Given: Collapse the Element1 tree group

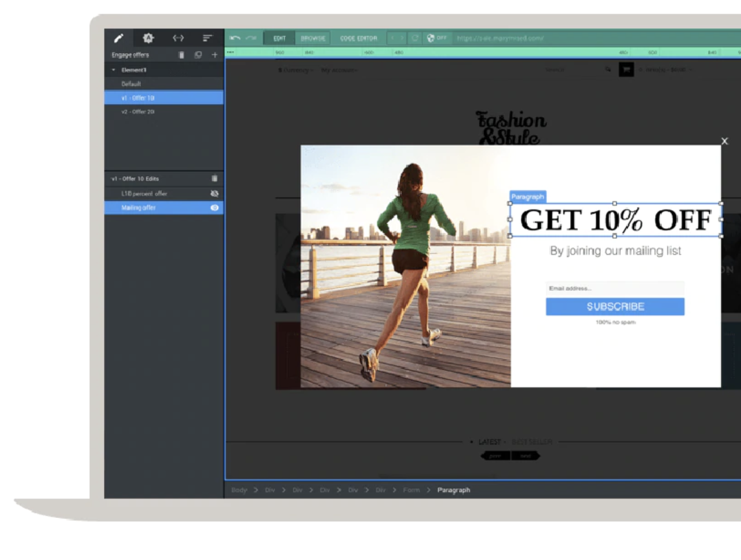Looking at the screenshot, I should point(113,70).
